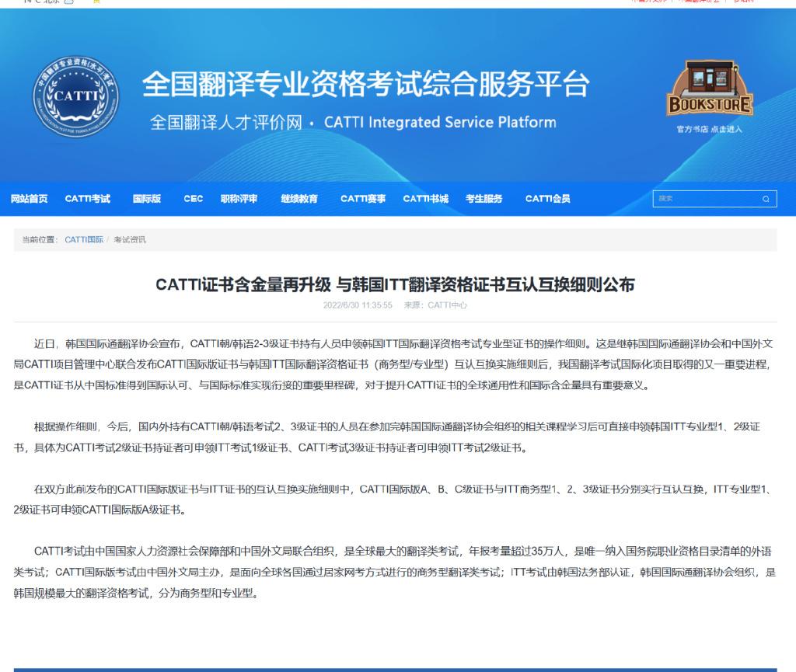The height and width of the screenshot is (672, 796).
Task: Select CEC from the navigation bar
Action: pos(192,199)
